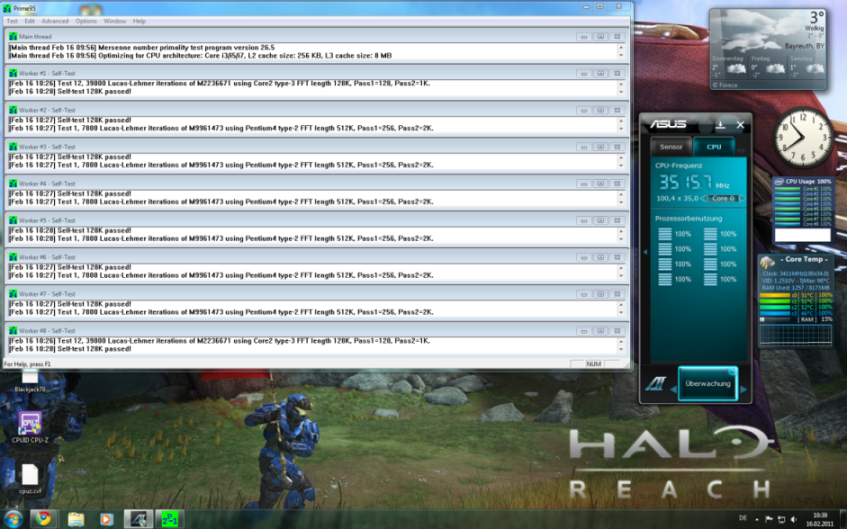Screen dimensions: 847x529
Task: Open the Test menu in Prime95
Action: click(12, 21)
